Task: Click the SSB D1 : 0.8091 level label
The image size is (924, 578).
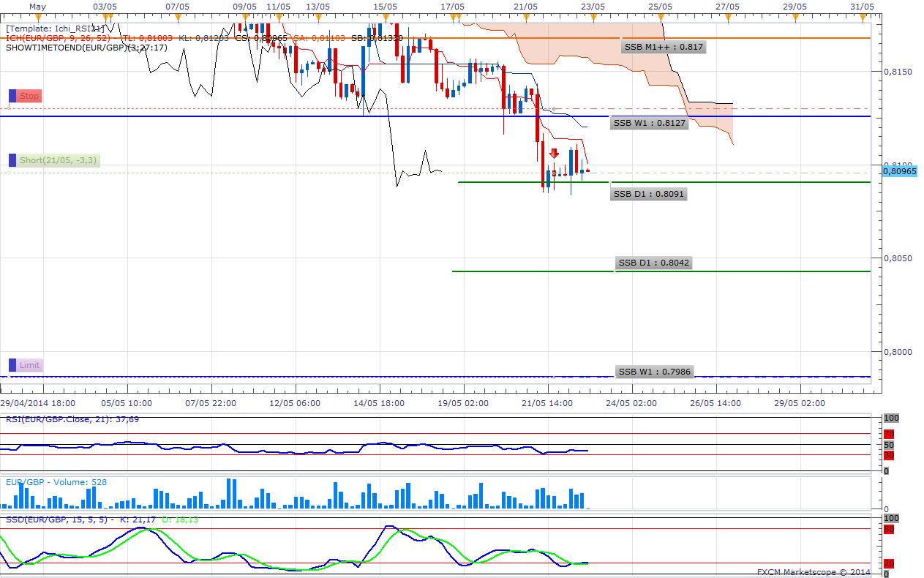Action: [x=649, y=194]
